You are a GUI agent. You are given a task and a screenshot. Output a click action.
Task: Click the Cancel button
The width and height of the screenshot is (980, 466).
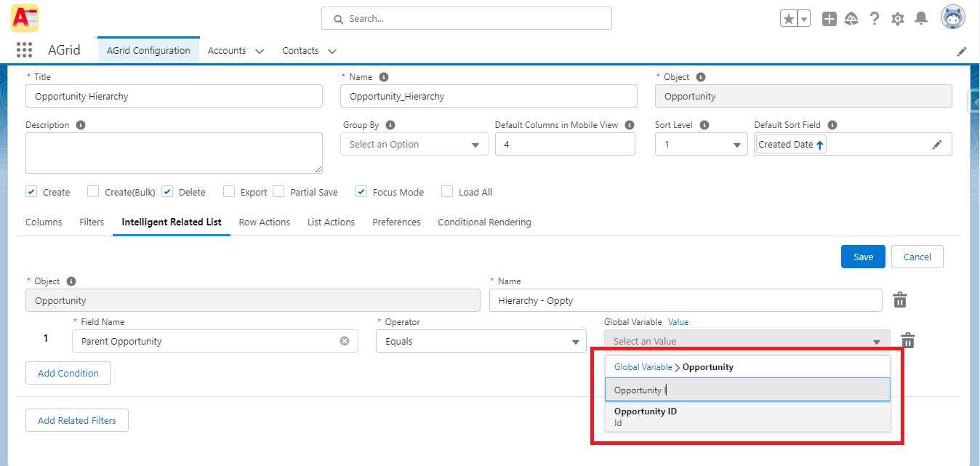pos(917,257)
